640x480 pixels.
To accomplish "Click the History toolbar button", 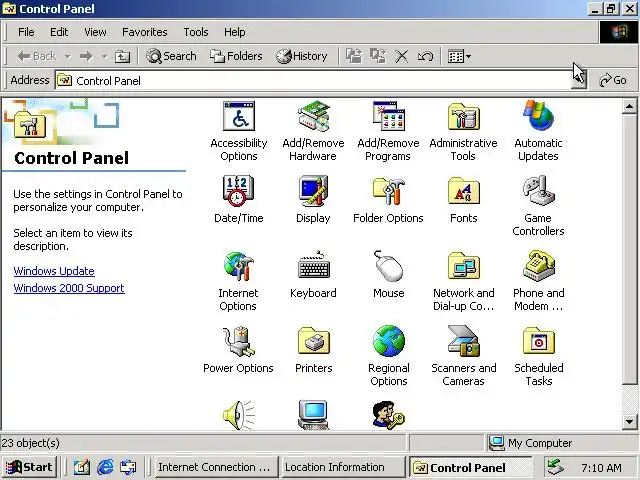I will coord(302,56).
